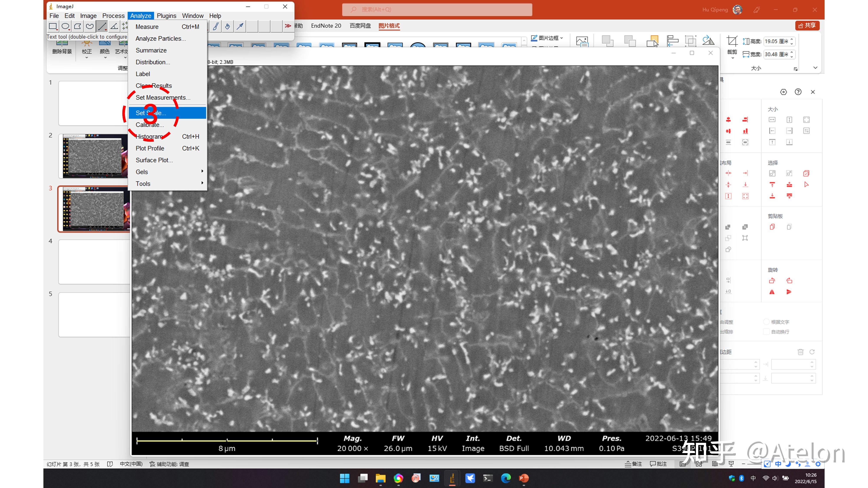Image resolution: width=868 pixels, height=488 pixels.
Task: Check the 自动换行 checkbox
Action: click(767, 332)
